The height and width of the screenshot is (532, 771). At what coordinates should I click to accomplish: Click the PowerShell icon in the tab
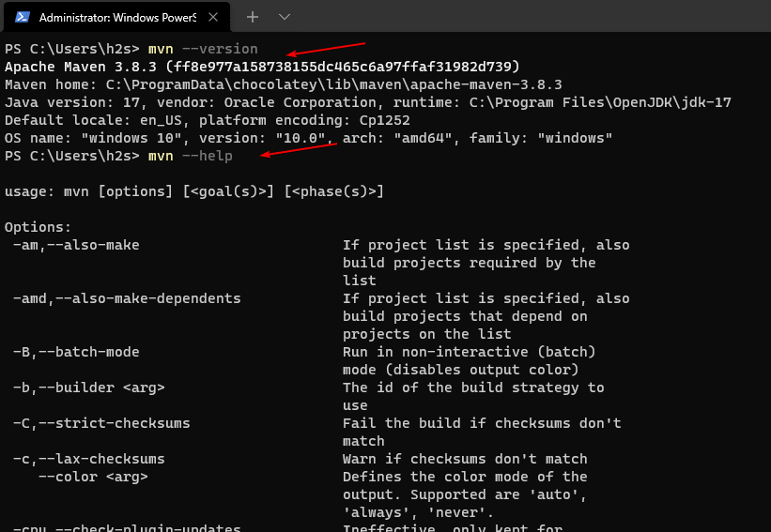pyautogui.click(x=23, y=17)
